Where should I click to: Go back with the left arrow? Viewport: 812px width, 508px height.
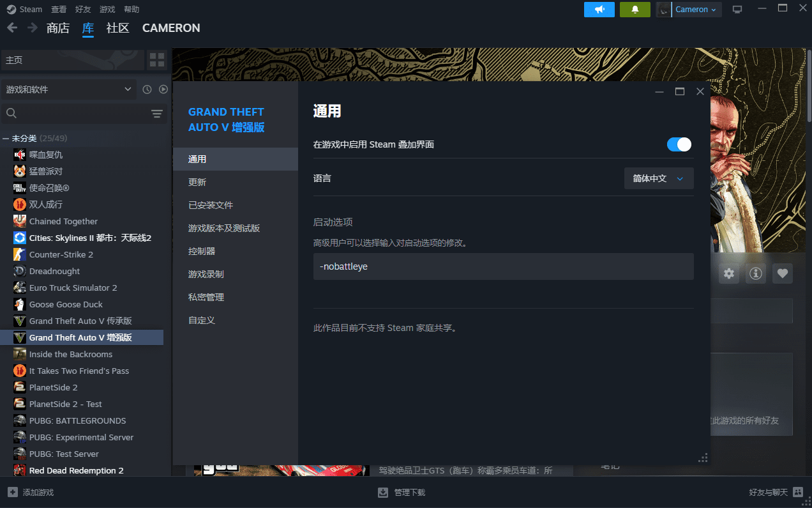13,27
